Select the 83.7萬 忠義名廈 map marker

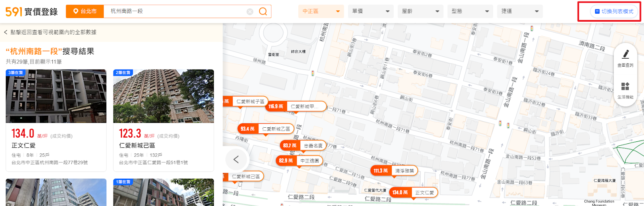(303, 145)
